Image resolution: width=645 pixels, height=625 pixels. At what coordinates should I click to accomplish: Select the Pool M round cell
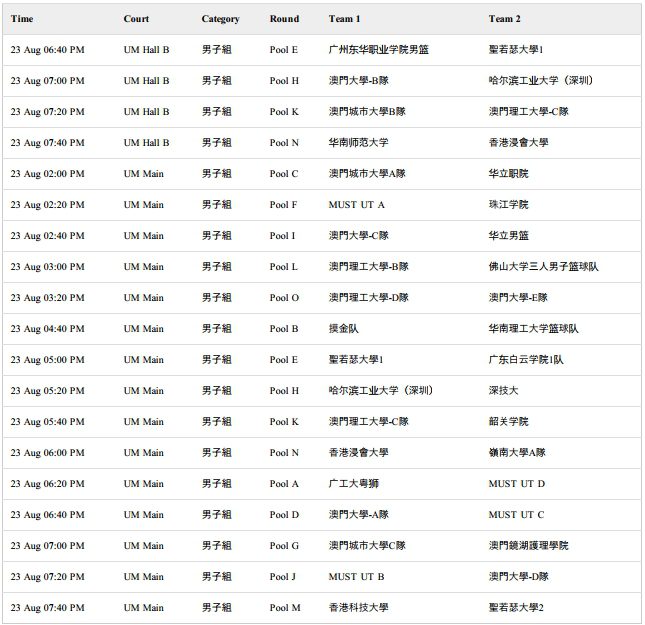(285, 608)
